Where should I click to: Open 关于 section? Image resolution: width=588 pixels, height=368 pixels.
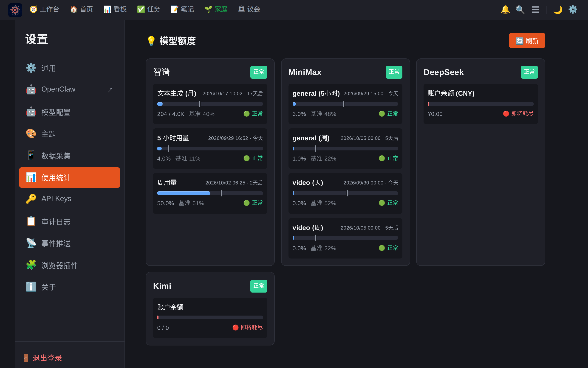coord(70,287)
